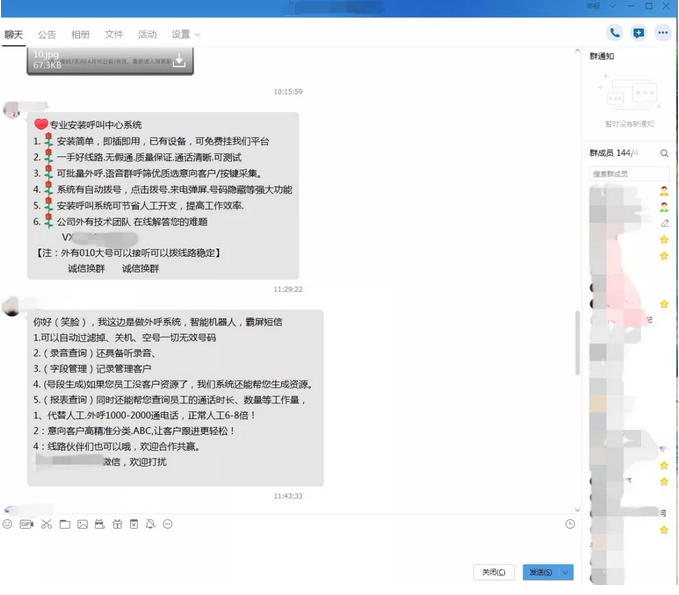Switch to the 相册 tab

pyautogui.click(x=80, y=34)
